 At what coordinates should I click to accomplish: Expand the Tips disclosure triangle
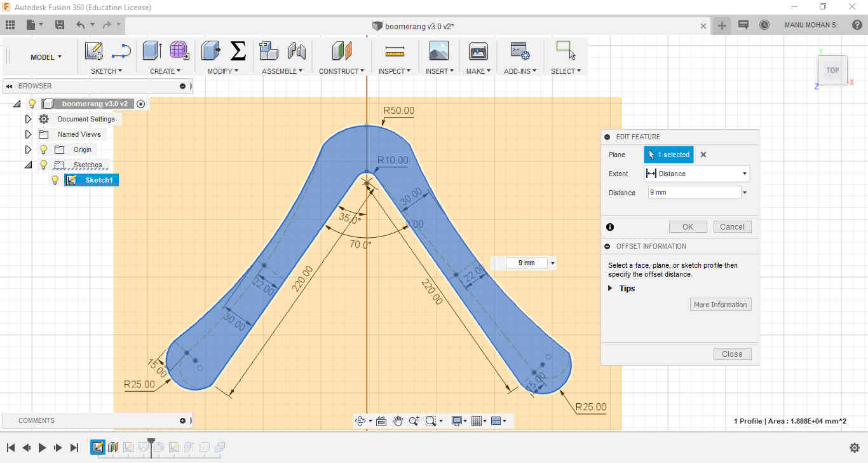point(611,288)
